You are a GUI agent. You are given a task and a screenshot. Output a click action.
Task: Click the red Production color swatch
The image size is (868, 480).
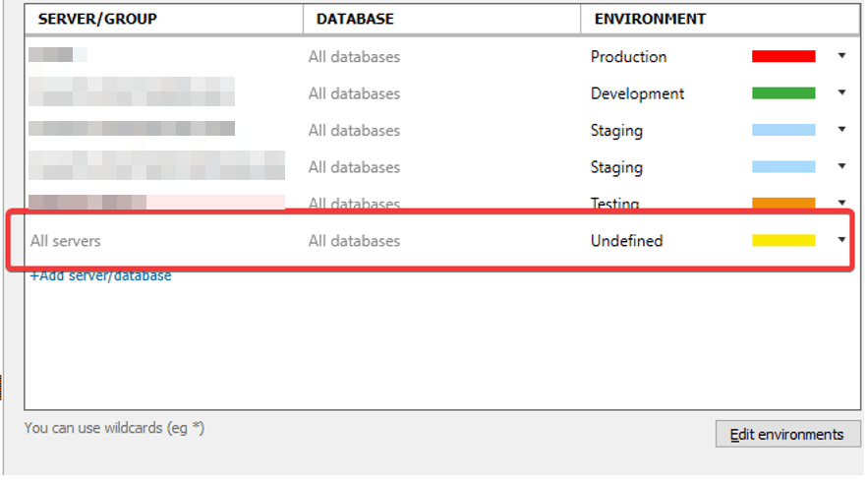[783, 56]
